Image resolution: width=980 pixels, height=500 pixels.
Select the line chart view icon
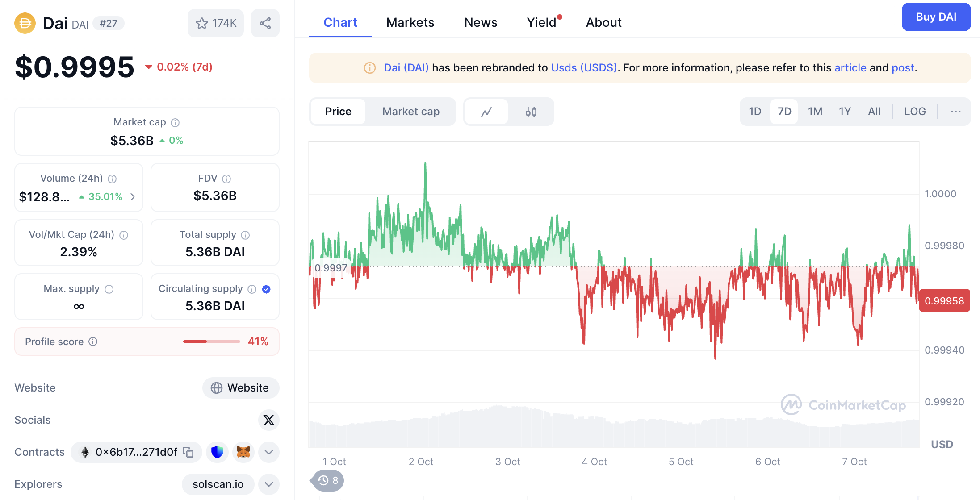[486, 112]
